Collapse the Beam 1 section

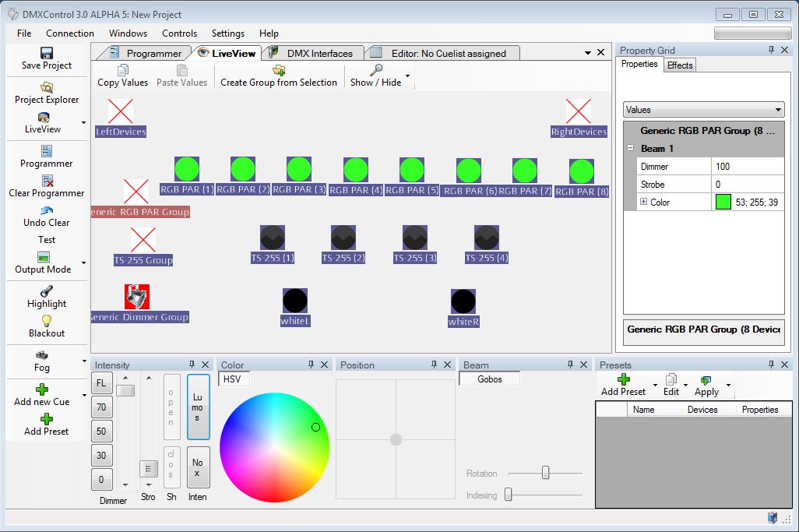click(x=630, y=148)
